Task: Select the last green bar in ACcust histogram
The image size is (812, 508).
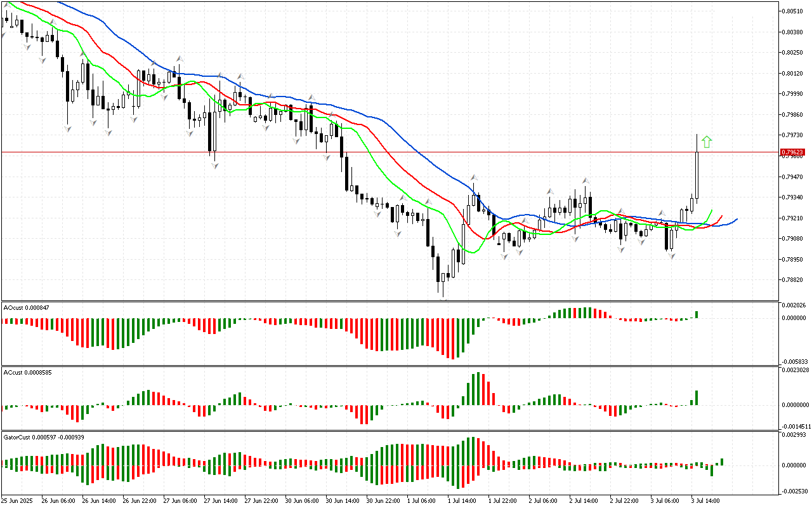Action: click(697, 398)
